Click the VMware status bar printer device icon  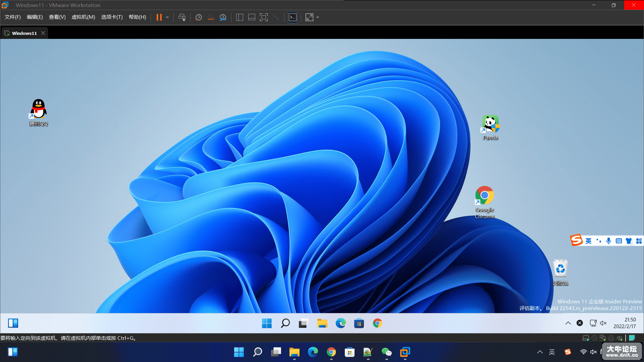[x=611, y=338]
